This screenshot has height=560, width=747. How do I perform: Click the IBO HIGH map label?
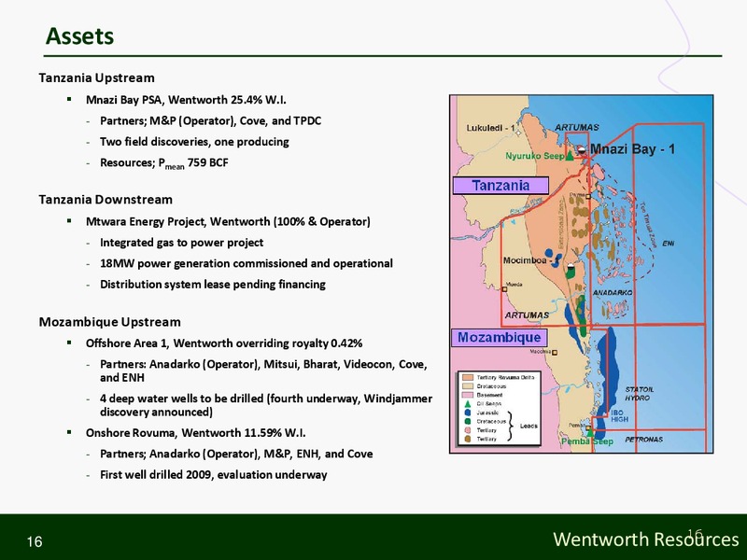click(x=619, y=415)
